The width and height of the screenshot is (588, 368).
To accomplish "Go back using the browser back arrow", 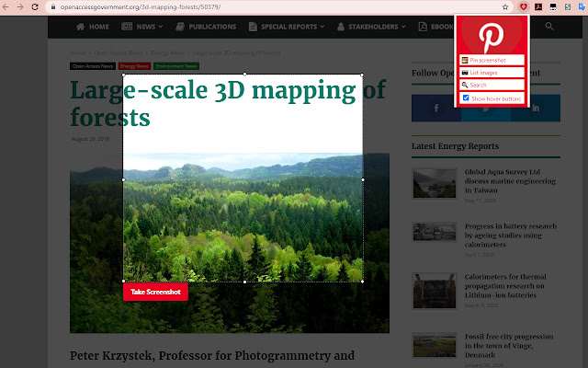I will (x=6, y=6).
